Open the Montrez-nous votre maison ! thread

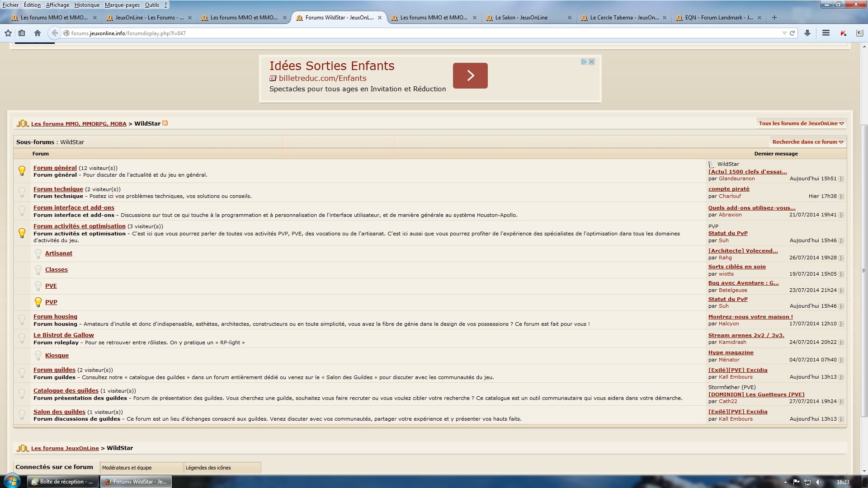[x=750, y=317]
